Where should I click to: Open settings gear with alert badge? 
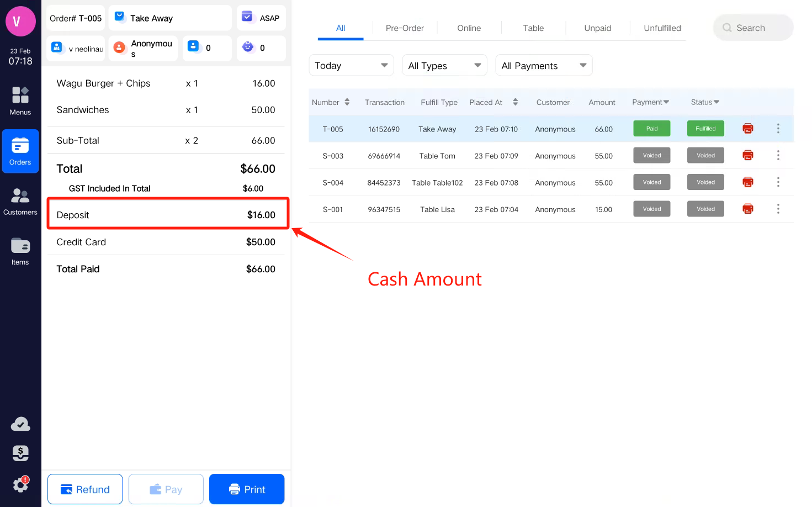(20, 484)
